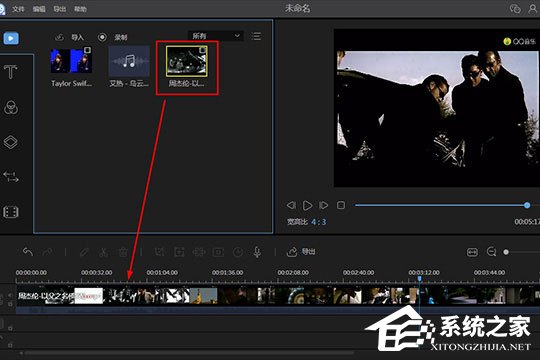Viewport: 540px width, 360px height.
Task: Click the Split scissors icon
Action: click(x=103, y=252)
